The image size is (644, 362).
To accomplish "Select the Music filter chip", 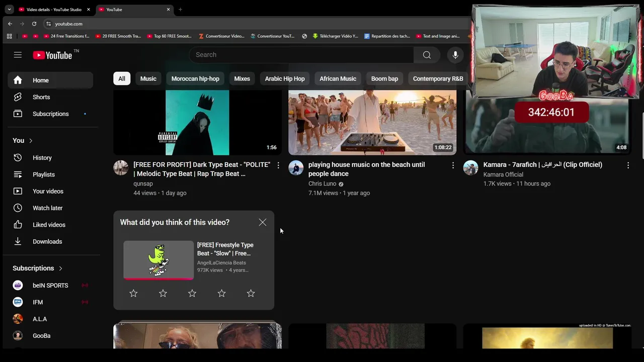I will [148, 78].
